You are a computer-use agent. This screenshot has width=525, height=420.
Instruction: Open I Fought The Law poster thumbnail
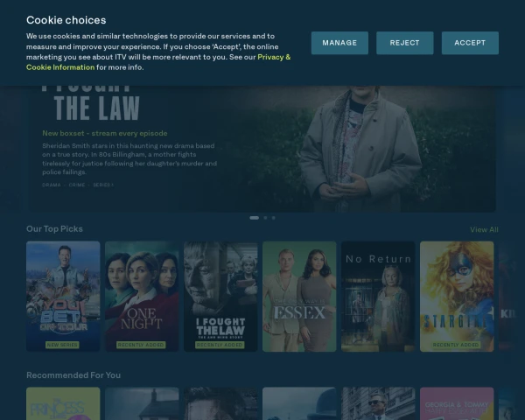click(x=220, y=297)
